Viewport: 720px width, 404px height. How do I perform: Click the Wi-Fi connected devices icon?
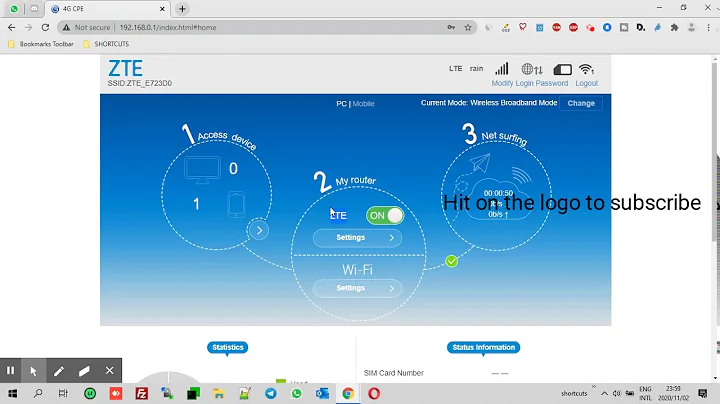(x=586, y=69)
